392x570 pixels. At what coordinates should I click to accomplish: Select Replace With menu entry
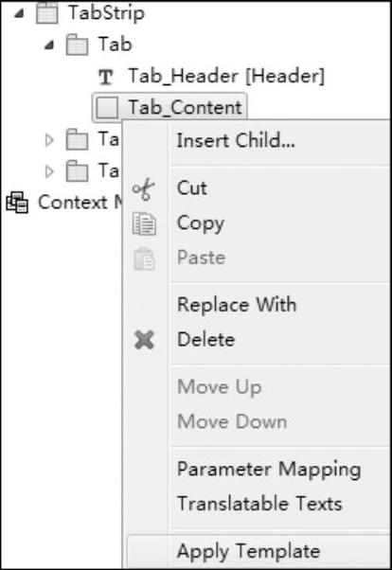237,305
